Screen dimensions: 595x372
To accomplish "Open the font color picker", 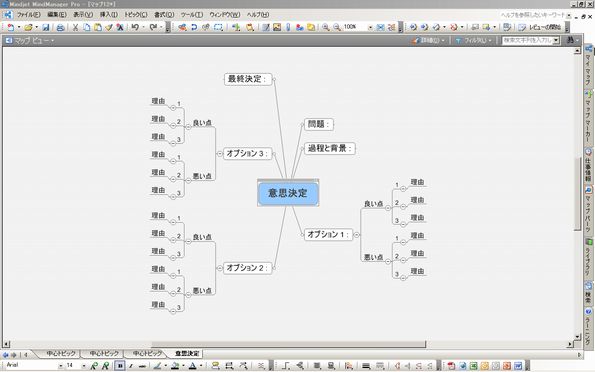I will pos(192,366).
